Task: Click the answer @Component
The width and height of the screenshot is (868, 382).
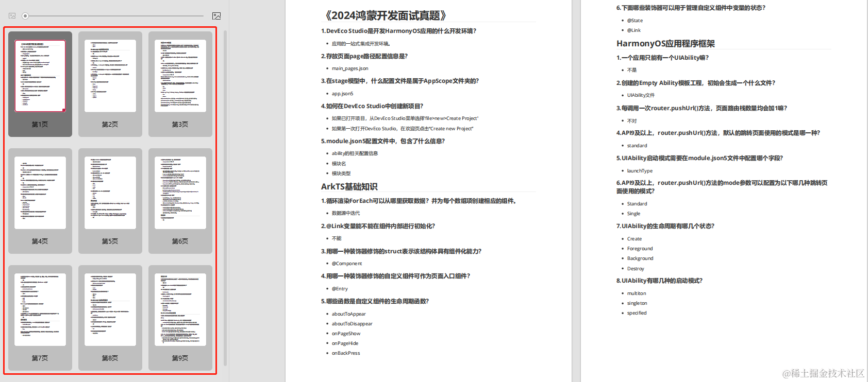Action: [347, 264]
